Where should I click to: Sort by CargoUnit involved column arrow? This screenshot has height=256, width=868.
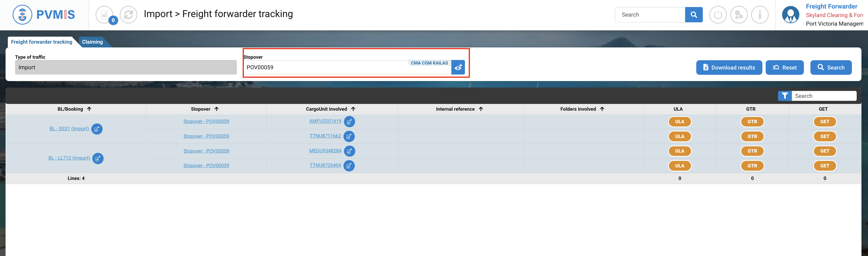(353, 109)
